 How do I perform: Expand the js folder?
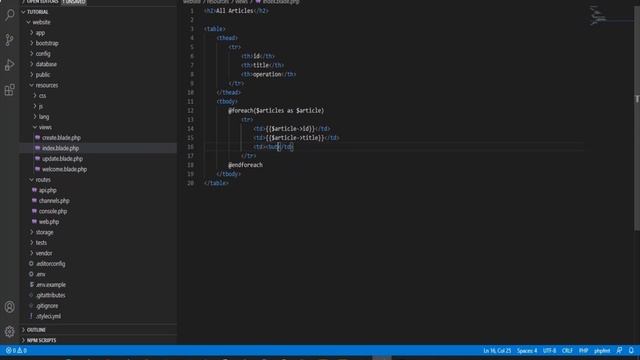point(40,107)
